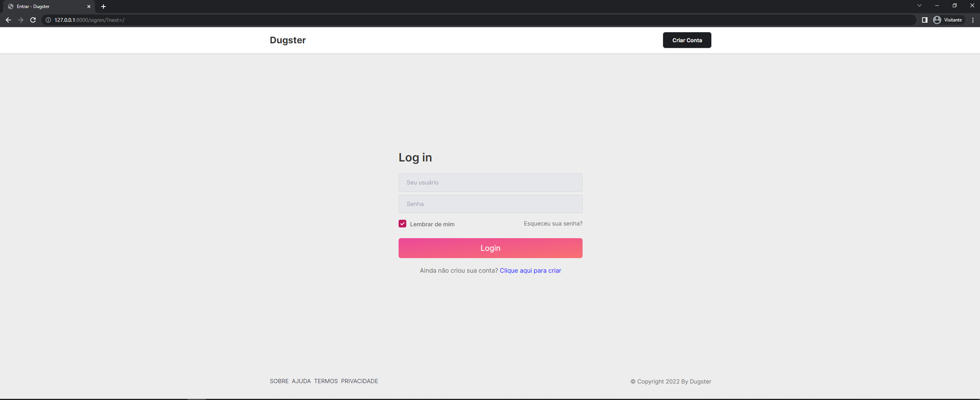
Task: Click the Seu usuário input field
Action: click(490, 182)
